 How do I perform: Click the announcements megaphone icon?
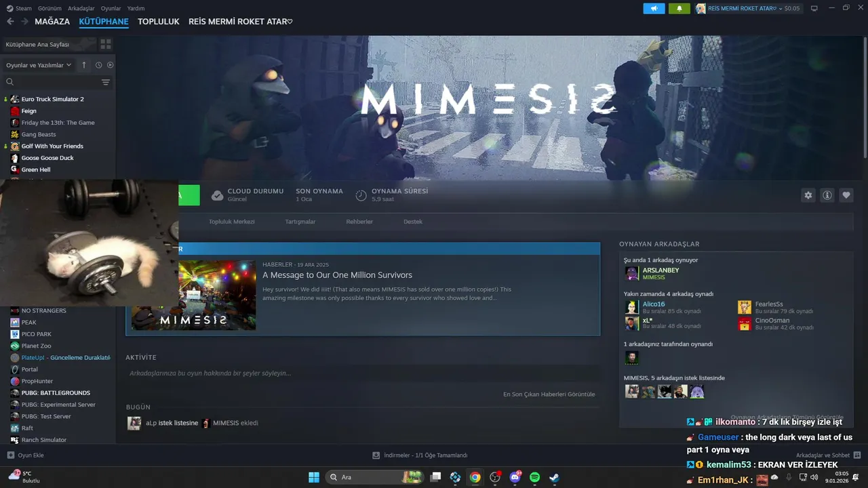654,8
